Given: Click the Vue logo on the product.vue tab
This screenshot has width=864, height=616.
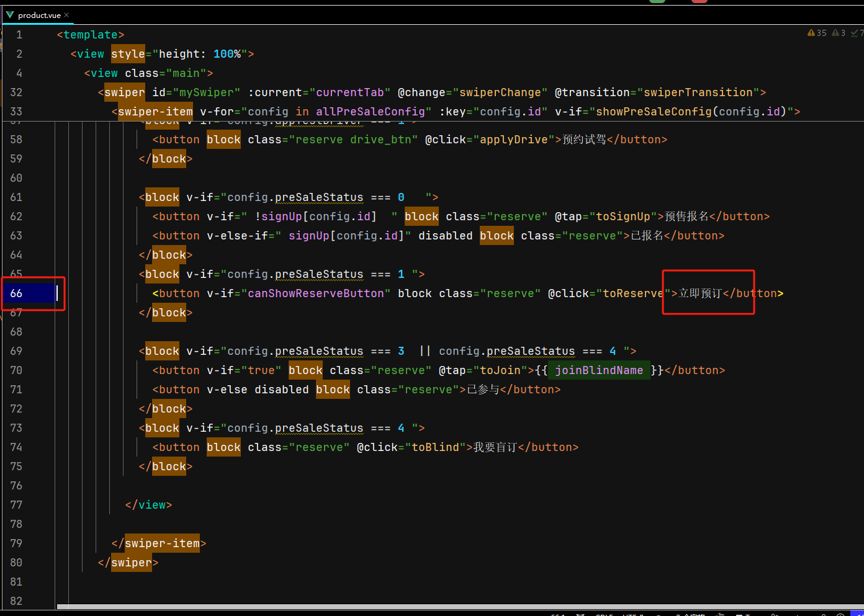Looking at the screenshot, I should click(9, 15).
